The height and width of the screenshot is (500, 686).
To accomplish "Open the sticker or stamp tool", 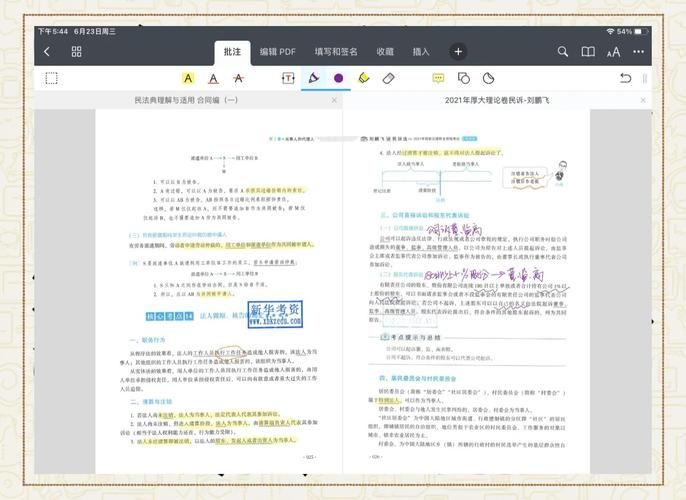I will tap(488, 78).
